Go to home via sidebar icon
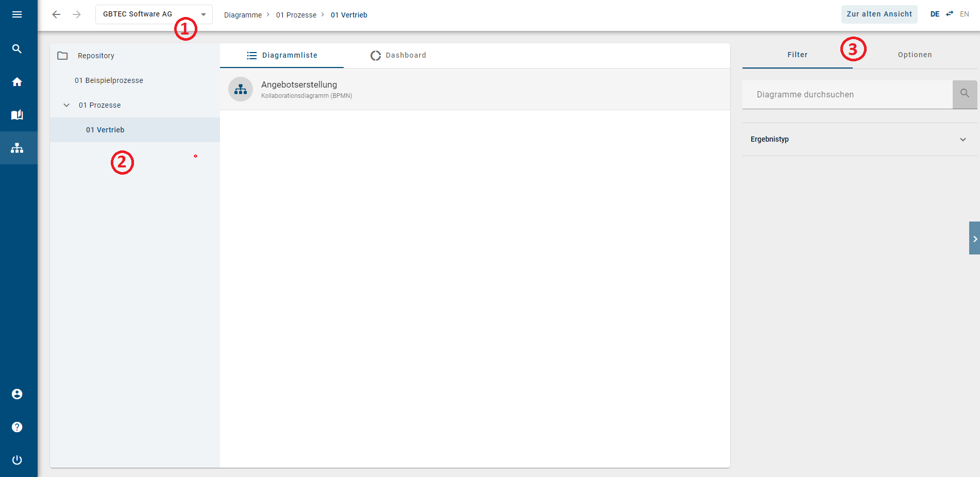980x477 pixels. (x=17, y=82)
